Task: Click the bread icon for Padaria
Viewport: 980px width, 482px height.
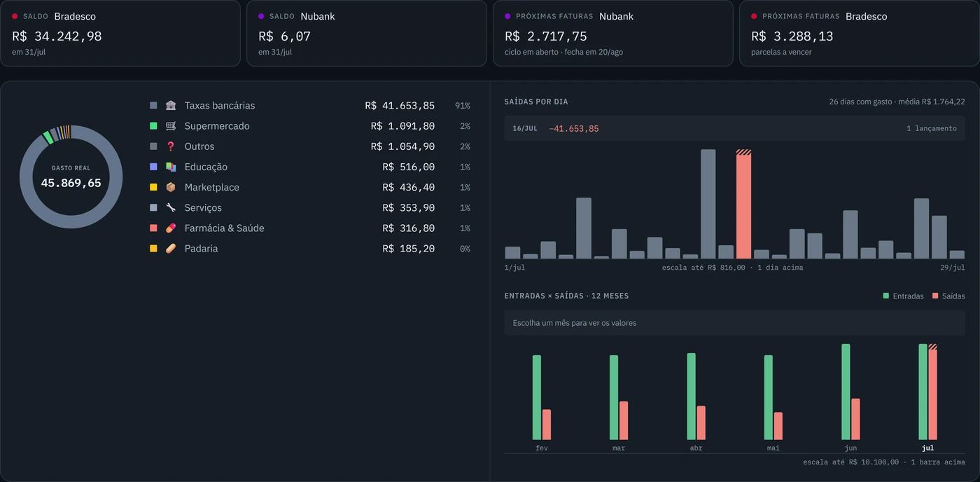Action: tap(171, 248)
